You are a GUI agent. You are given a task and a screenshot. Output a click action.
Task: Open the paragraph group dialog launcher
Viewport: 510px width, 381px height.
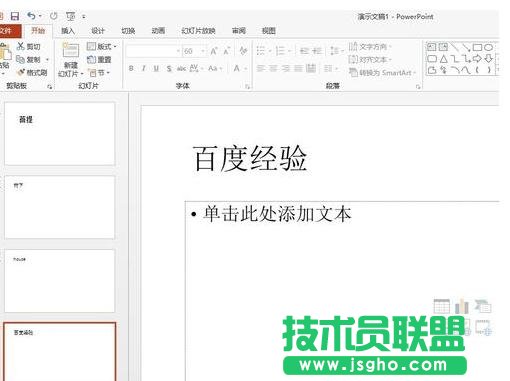tap(418, 87)
